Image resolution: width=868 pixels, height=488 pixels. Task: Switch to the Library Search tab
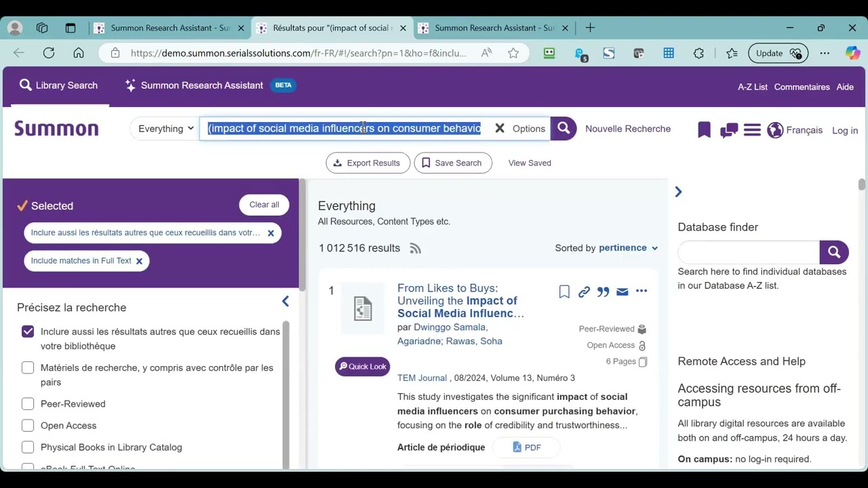(x=58, y=85)
